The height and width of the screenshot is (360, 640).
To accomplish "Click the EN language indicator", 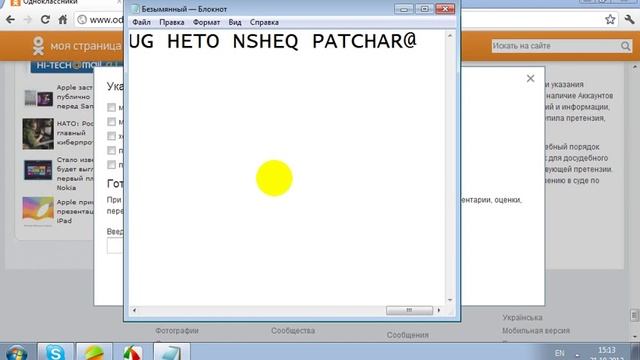I will [560, 353].
